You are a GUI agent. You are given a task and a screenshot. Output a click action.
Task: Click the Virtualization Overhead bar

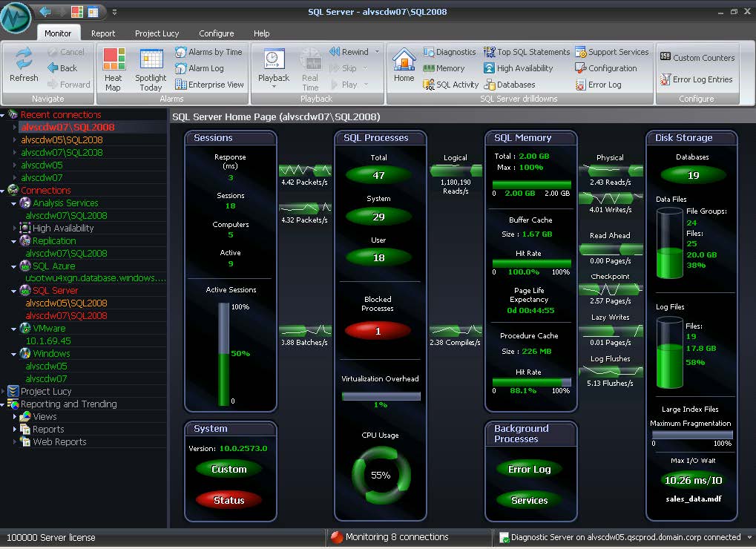pos(381,396)
